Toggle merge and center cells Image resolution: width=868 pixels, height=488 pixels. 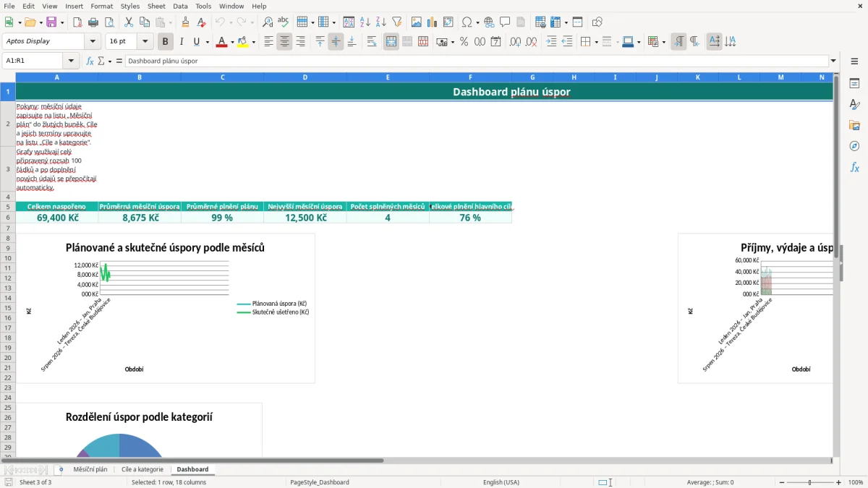tap(391, 42)
